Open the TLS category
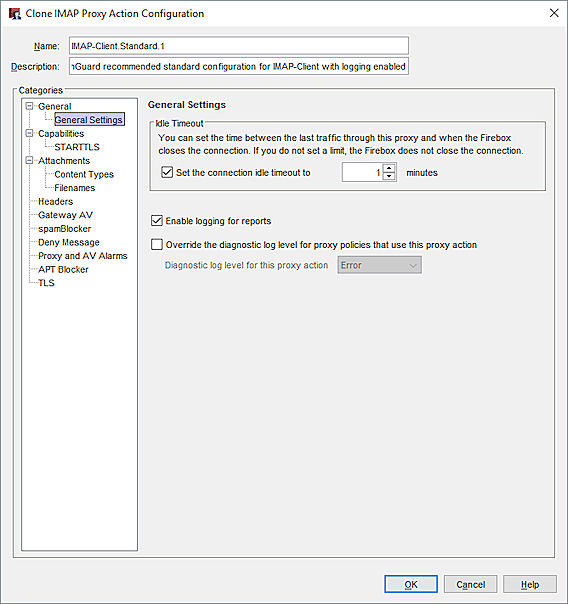The height and width of the screenshot is (604, 568). tap(46, 283)
